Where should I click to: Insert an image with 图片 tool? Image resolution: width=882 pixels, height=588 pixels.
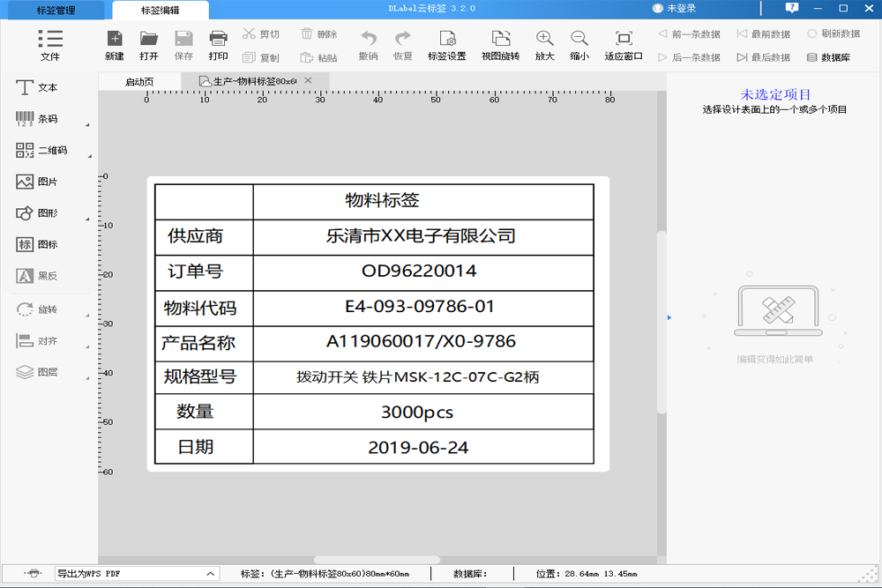pos(37,182)
